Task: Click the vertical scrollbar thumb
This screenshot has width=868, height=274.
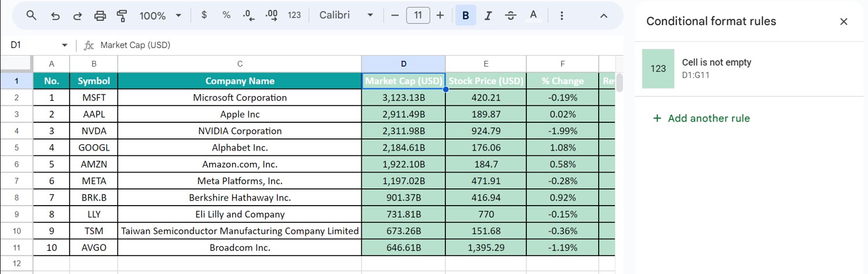Action: [620, 82]
